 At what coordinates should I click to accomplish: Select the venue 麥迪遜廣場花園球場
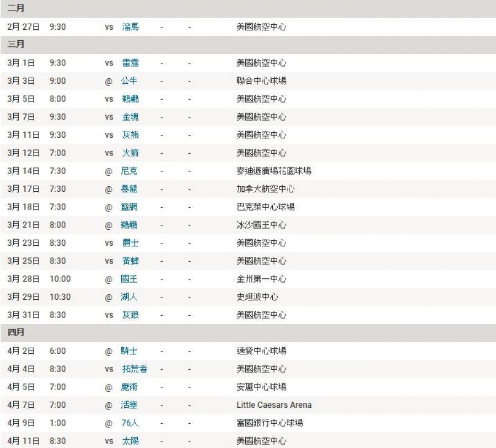coord(274,171)
